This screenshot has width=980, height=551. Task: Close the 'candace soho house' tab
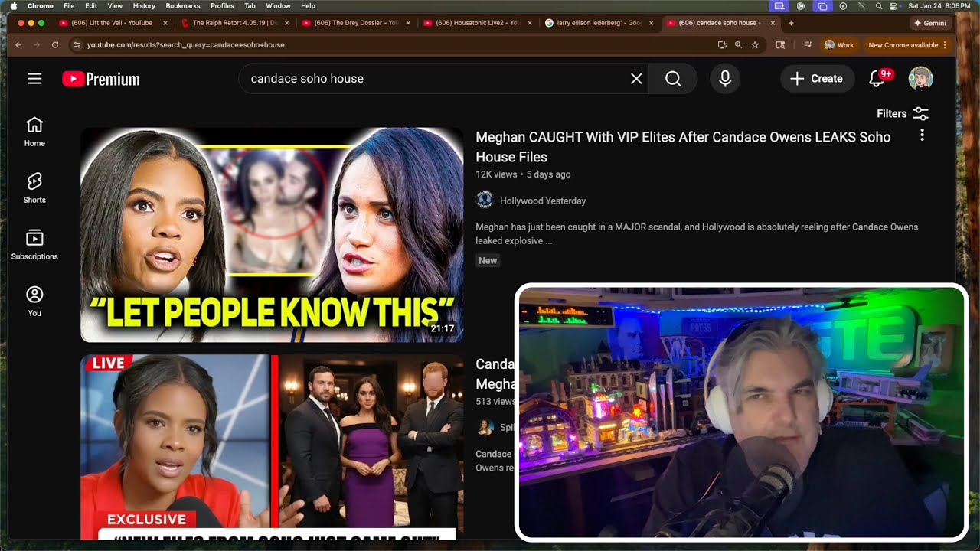pyautogui.click(x=773, y=23)
